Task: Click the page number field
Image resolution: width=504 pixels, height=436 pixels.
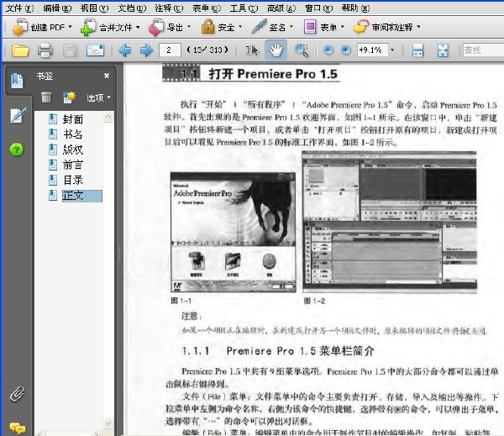Action: click(x=170, y=50)
